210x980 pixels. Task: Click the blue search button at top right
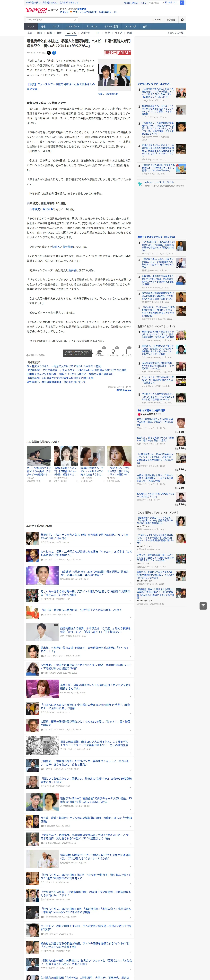click(182, 3)
